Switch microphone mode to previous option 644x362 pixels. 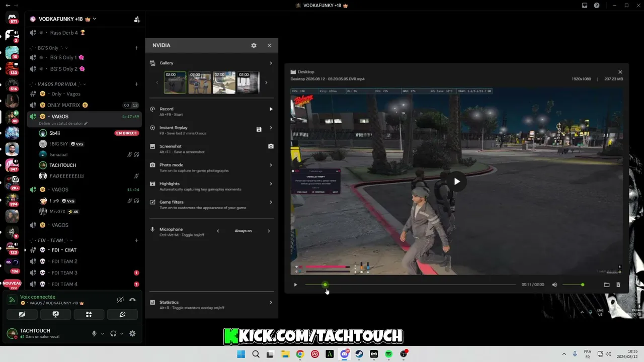[x=218, y=231]
